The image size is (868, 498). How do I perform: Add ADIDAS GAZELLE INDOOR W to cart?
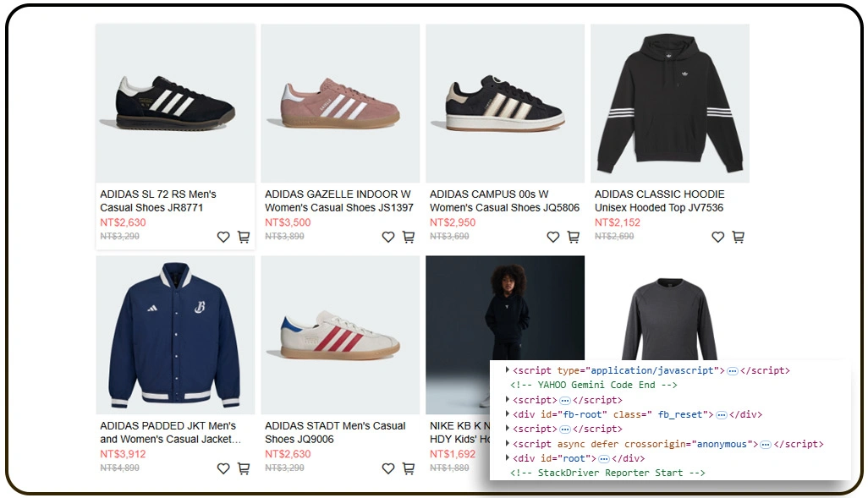(409, 238)
